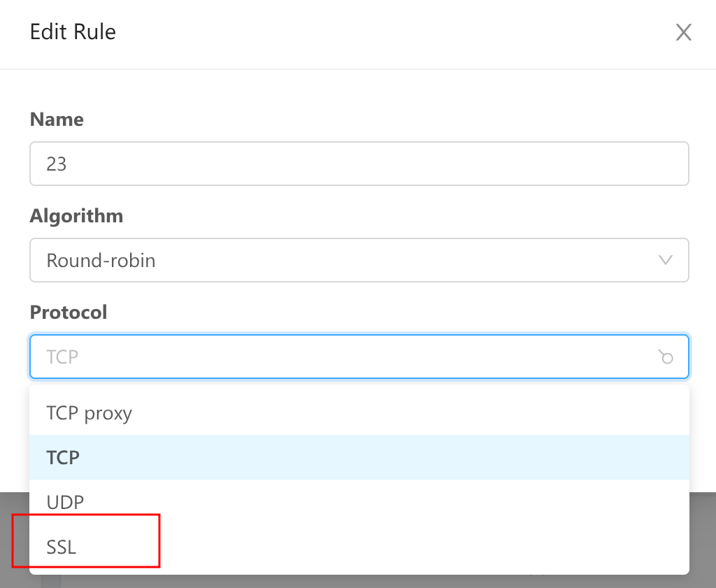
Task: Click the Algorithm field label
Action: click(76, 216)
